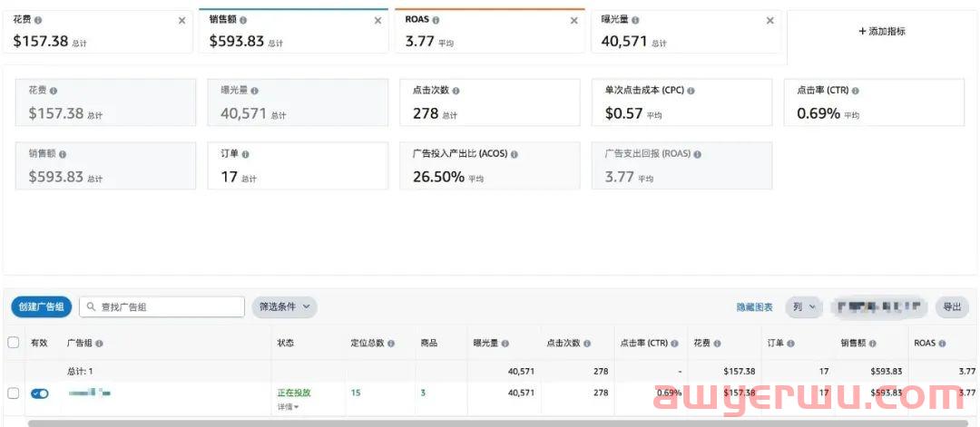Tick the checkbox for the ad group row

pos(14,393)
